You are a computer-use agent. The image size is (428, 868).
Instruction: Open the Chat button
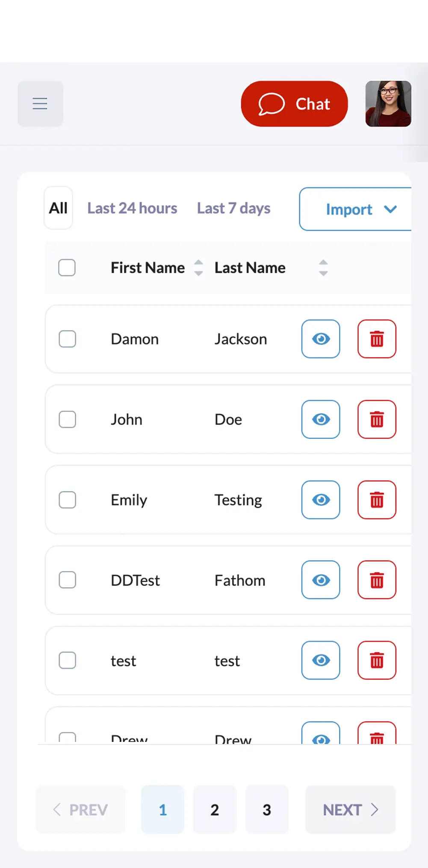pos(294,104)
